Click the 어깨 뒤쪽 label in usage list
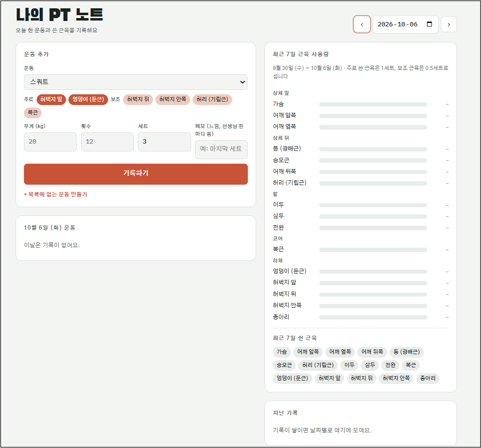Image resolution: width=481 pixels, height=448 pixels. point(284,171)
